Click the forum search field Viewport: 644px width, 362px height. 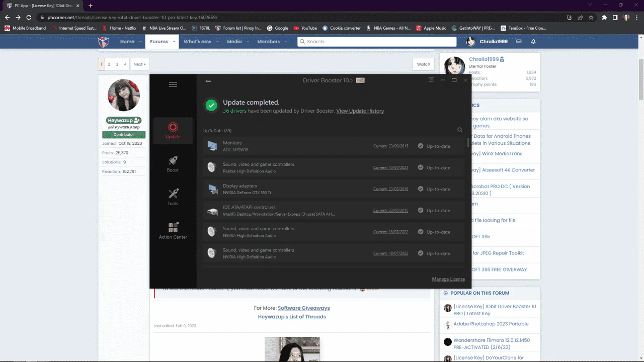pyautogui.click(x=377, y=42)
